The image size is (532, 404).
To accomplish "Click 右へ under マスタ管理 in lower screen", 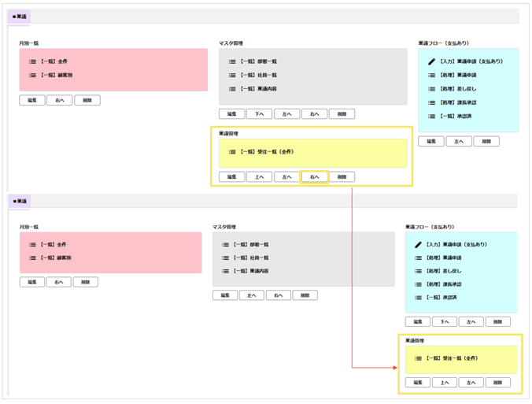I will point(279,295).
